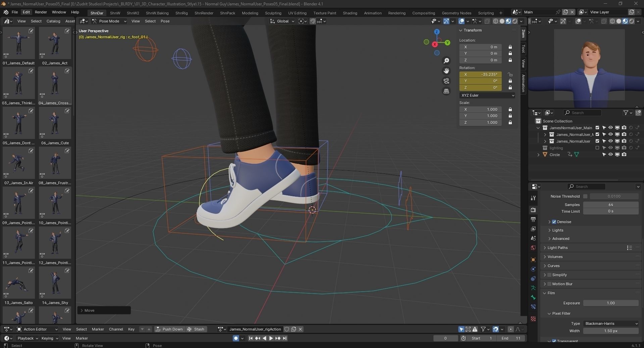
Task: Disable the Denoise checkbox
Action: [554, 222]
